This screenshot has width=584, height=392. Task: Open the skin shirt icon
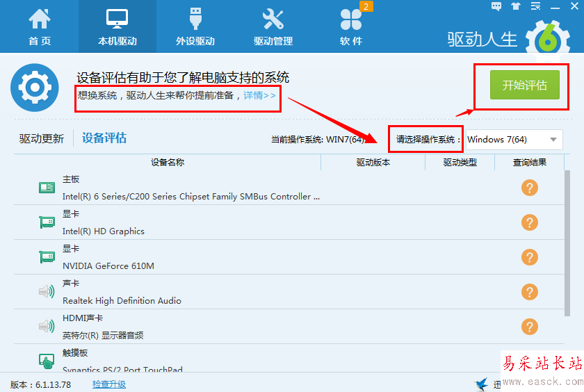pos(516,6)
